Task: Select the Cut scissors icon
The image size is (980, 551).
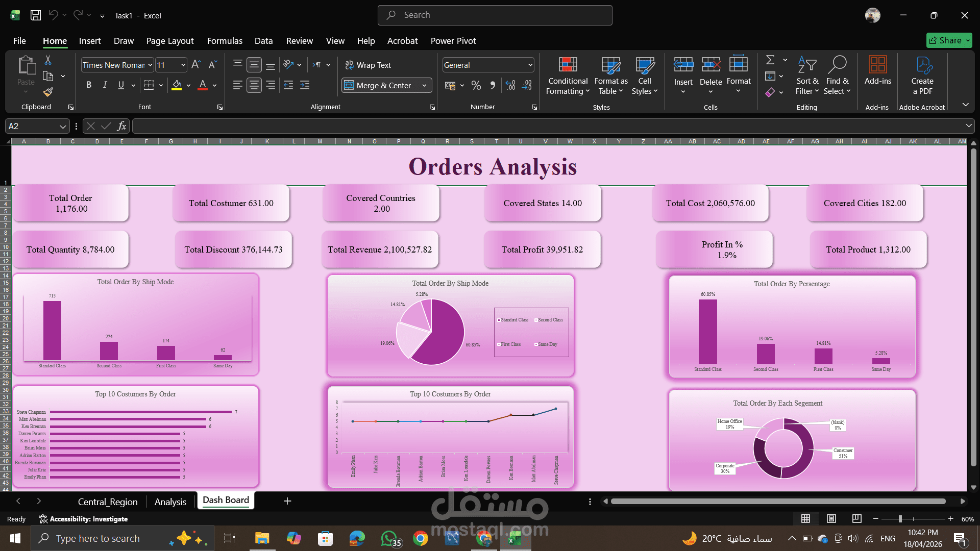Action: 48,60
